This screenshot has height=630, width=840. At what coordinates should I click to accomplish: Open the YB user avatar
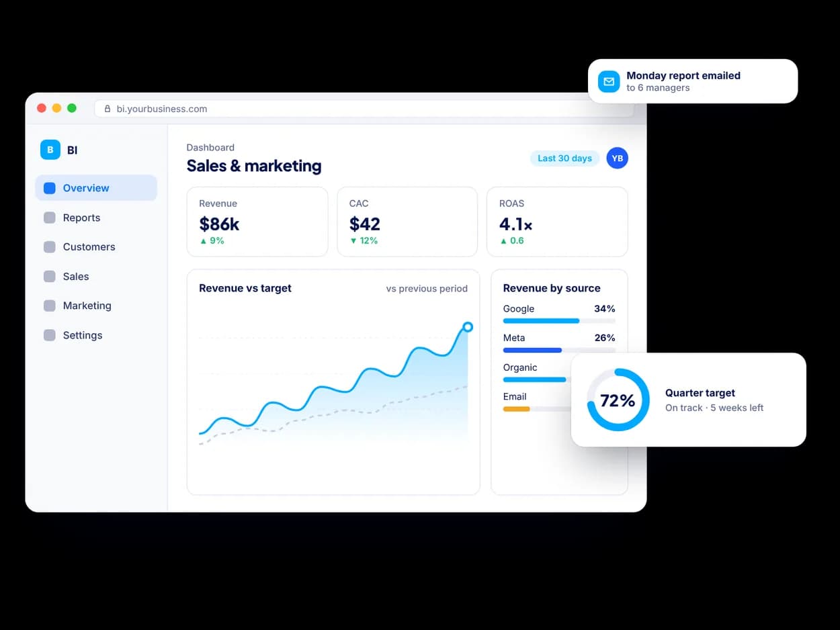[x=617, y=158]
